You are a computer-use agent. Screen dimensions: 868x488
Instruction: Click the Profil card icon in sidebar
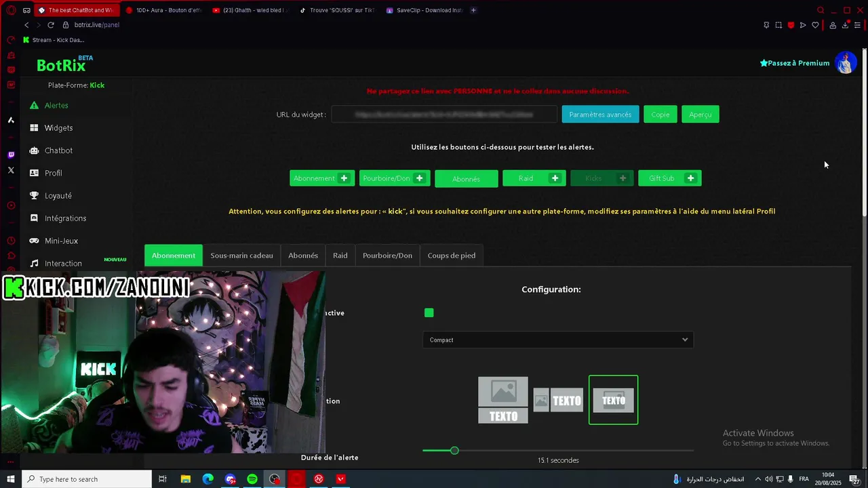34,173
